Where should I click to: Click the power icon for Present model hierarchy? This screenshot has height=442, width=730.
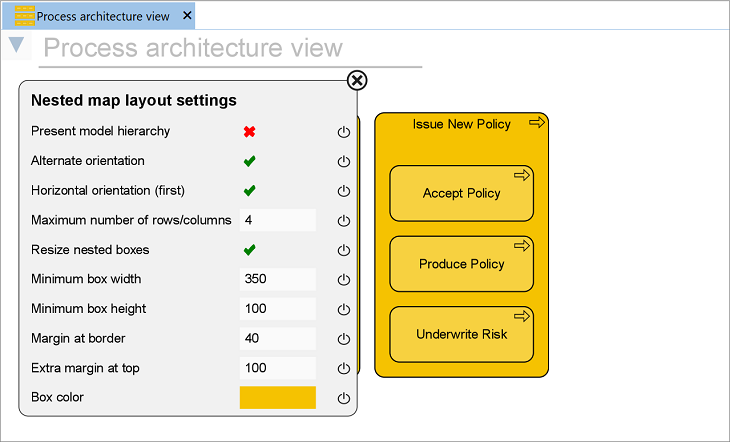point(344,132)
